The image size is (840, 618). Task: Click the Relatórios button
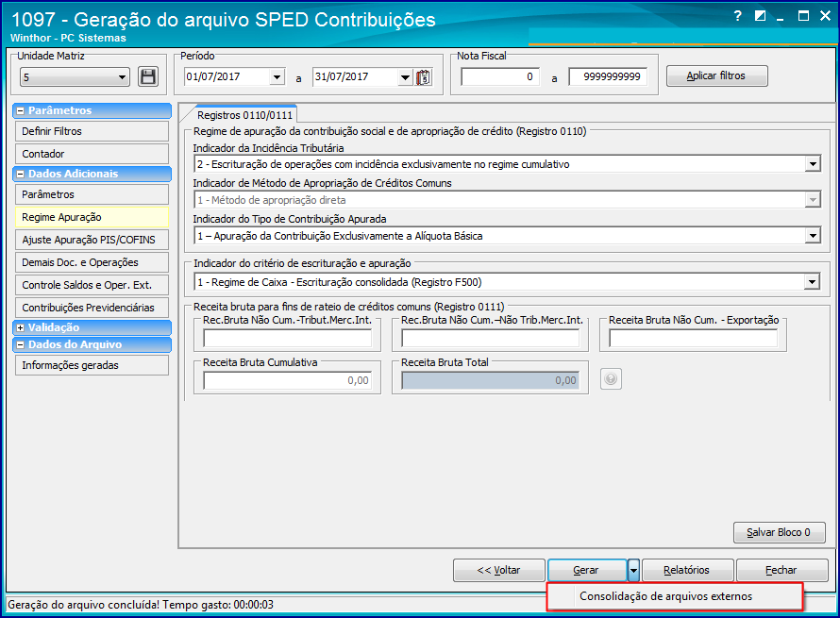tap(687, 570)
